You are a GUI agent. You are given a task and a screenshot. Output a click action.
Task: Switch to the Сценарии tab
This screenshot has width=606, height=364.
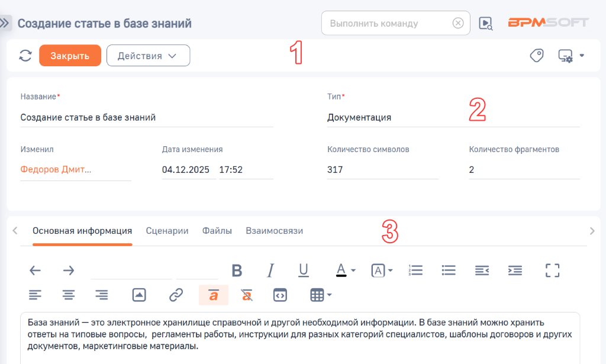(167, 231)
